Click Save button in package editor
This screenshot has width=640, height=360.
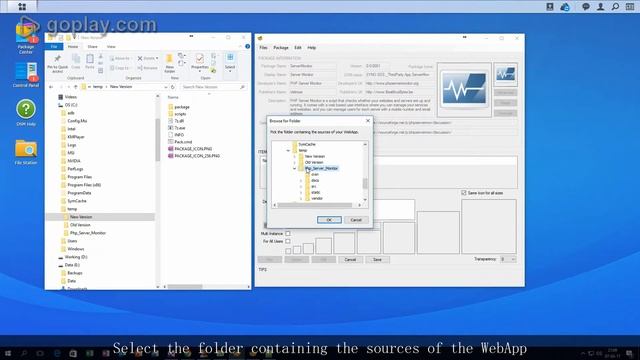[377, 260]
